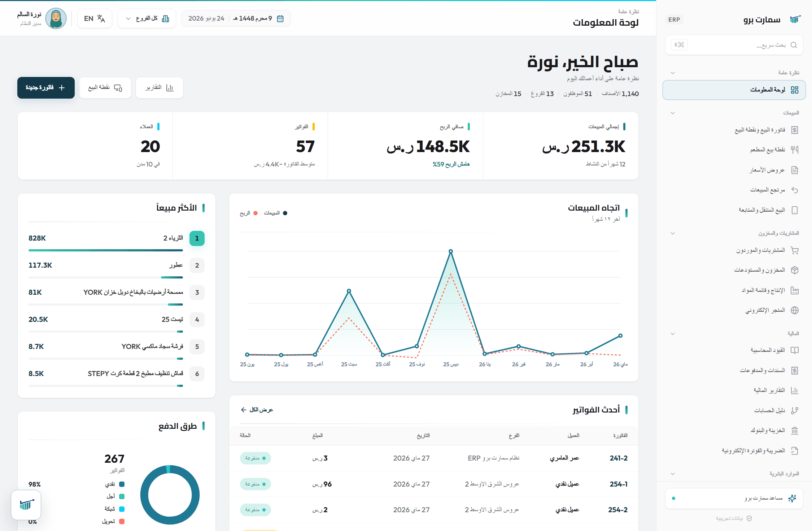Collapse the المشتريات والمخزون sidebar section
This screenshot has width=812, height=531.
click(x=673, y=233)
